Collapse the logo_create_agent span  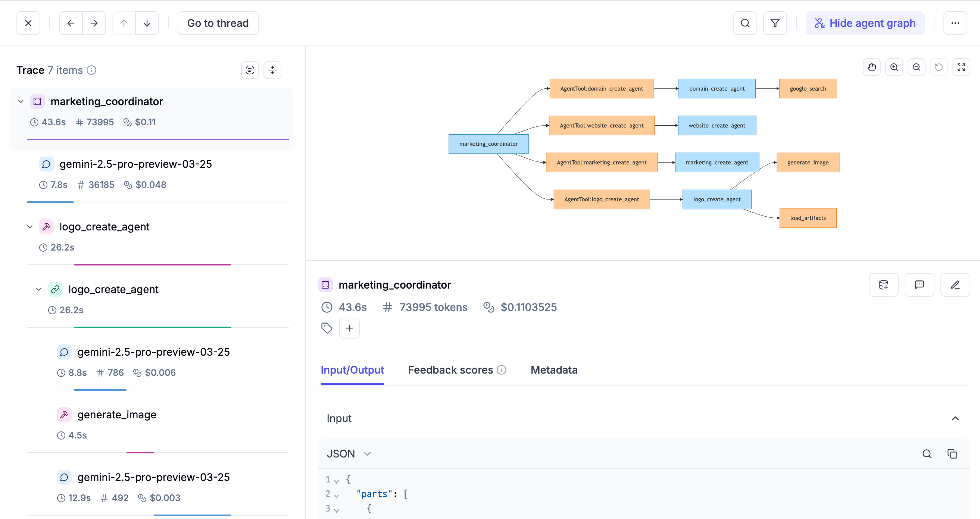[x=30, y=227]
